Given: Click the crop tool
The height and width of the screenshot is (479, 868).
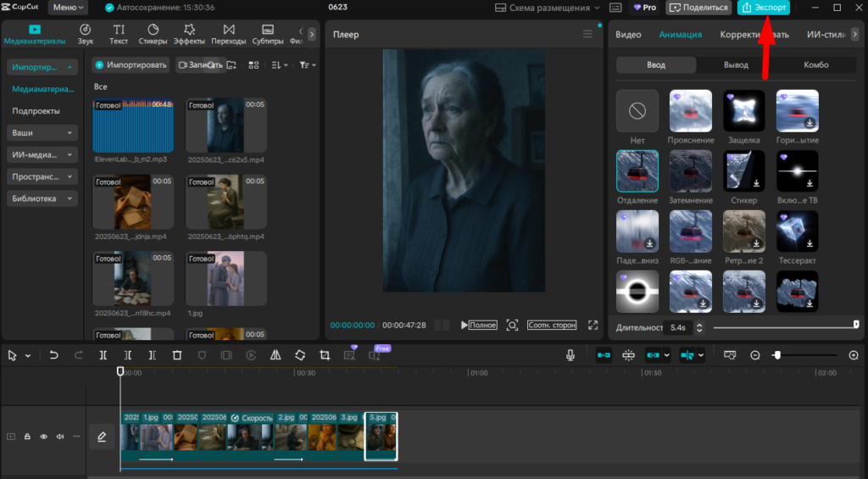Looking at the screenshot, I should [x=325, y=355].
